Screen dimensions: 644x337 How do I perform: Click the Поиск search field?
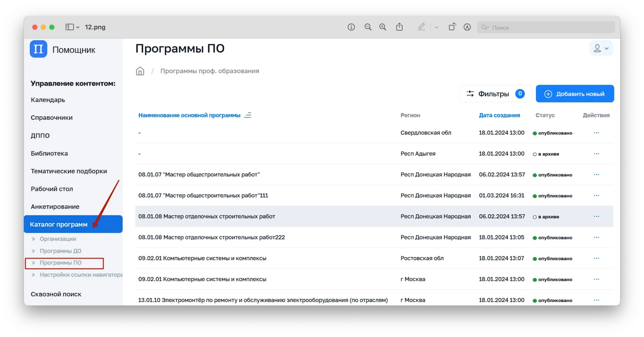click(548, 28)
